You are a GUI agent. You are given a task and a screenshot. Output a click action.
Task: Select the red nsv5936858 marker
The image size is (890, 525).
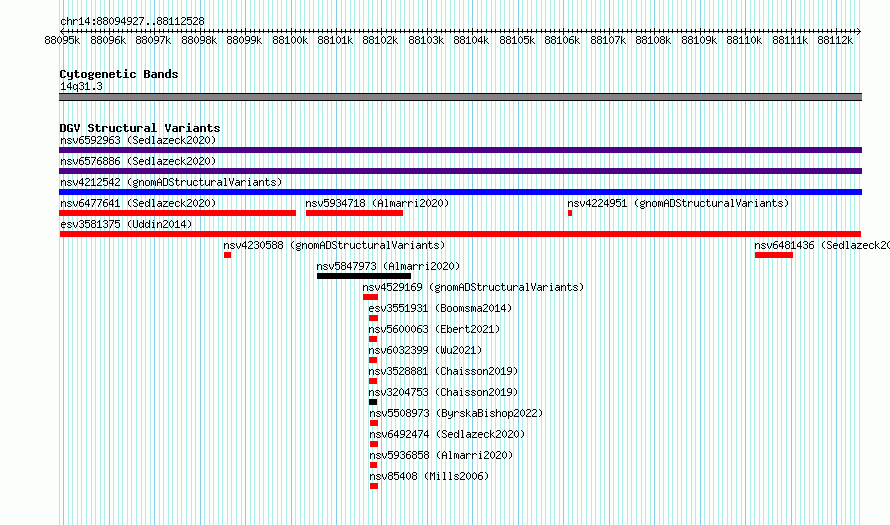[373, 465]
